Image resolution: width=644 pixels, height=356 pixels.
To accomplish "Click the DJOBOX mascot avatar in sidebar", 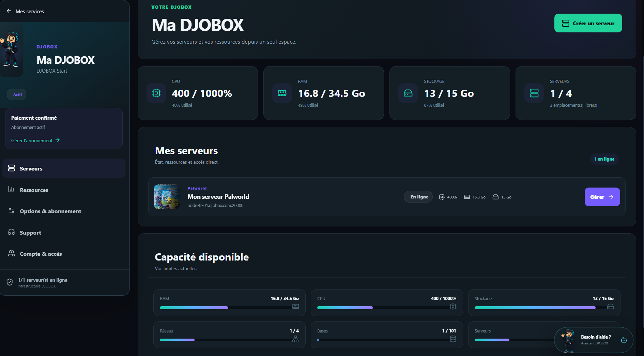I will pos(11,49).
